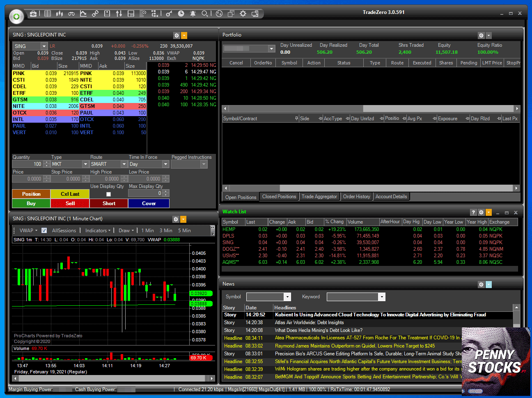
Task: Open gear settings of SING Level 2 panel
Action: tap(177, 36)
